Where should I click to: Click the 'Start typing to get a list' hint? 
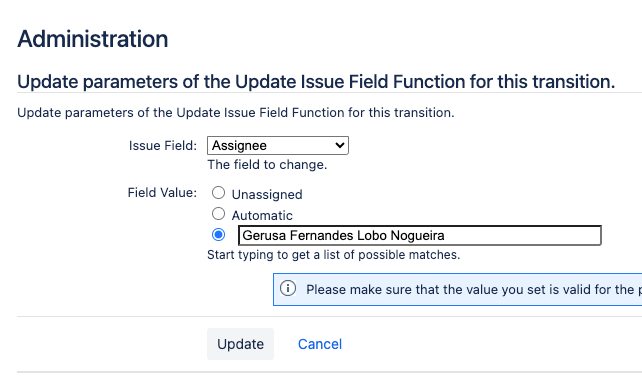[333, 255]
